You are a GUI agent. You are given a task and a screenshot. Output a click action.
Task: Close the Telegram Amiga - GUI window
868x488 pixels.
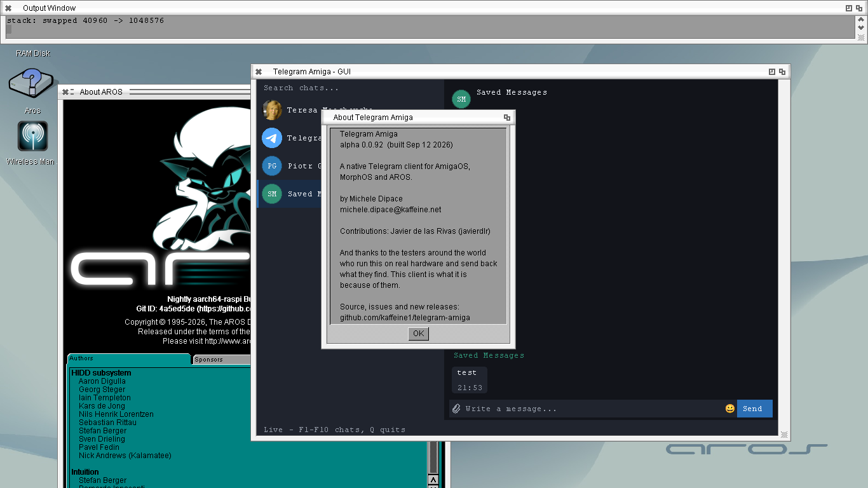(259, 72)
